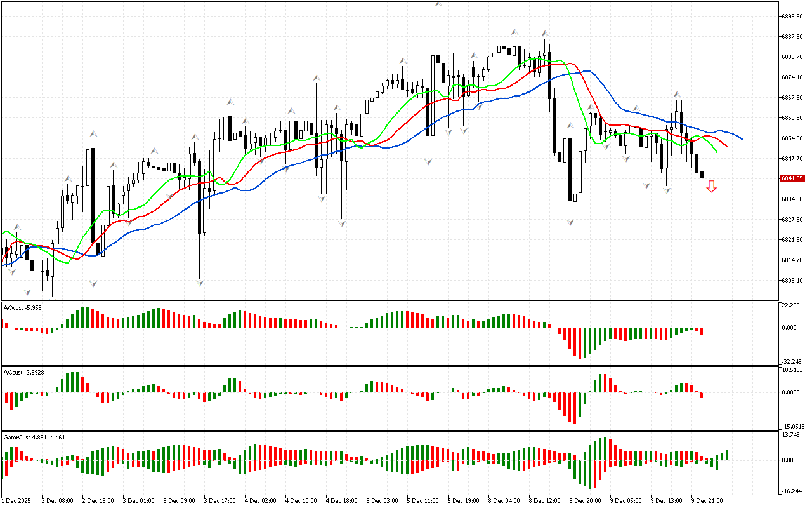The image size is (812, 508).
Task: Click the 8 Dec 12:00 time axis label
Action: (x=544, y=501)
